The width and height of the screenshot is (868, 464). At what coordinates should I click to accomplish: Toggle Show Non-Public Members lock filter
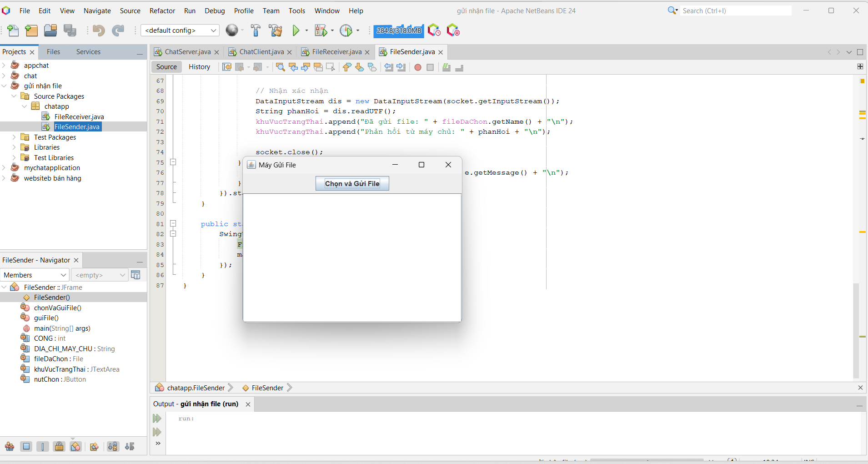coord(59,447)
